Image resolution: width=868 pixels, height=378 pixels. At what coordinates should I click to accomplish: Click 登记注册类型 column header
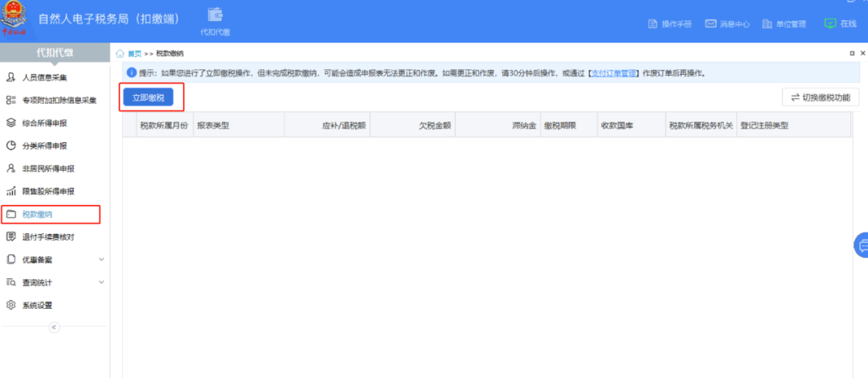(794, 125)
